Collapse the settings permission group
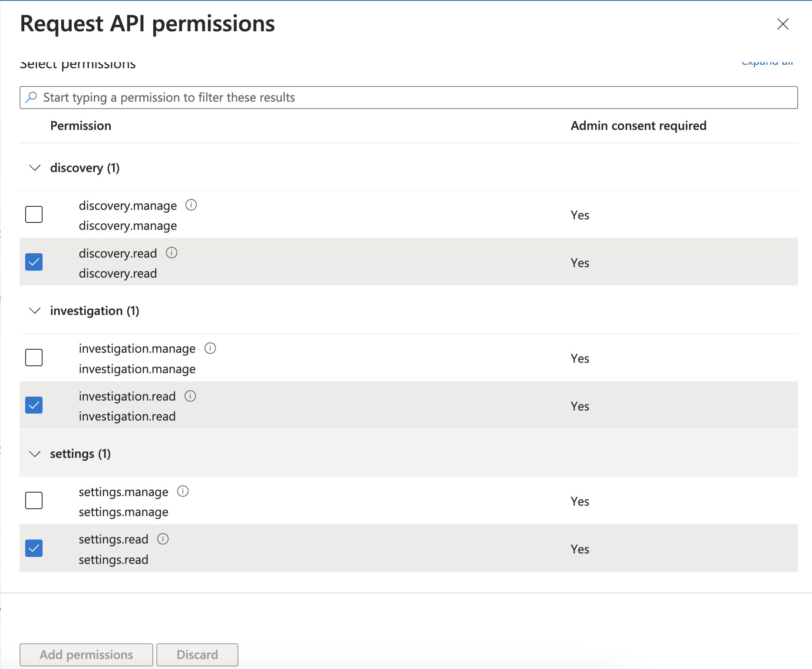Viewport: 812px width, 669px height. 35,454
